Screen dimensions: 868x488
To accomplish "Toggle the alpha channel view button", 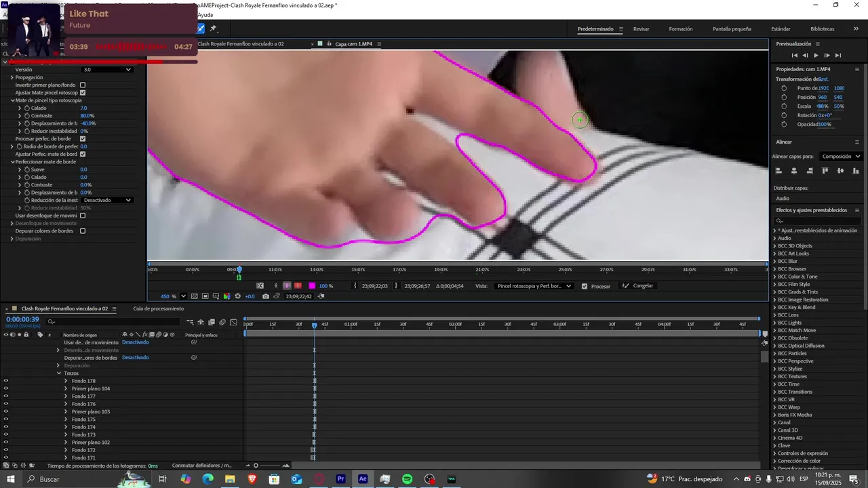I will tap(276, 285).
